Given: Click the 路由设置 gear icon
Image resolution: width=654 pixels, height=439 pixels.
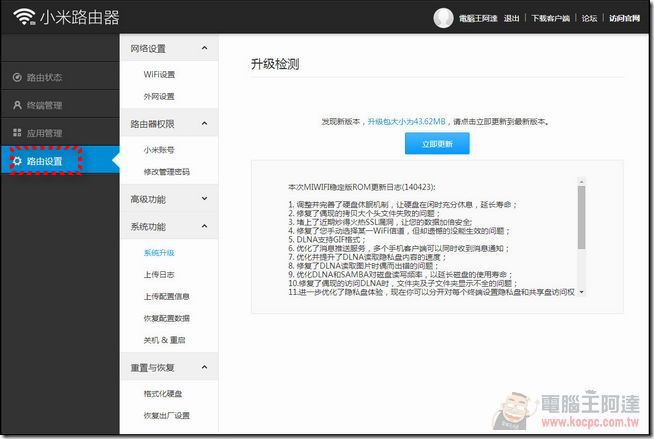Looking at the screenshot, I should pos(17,161).
